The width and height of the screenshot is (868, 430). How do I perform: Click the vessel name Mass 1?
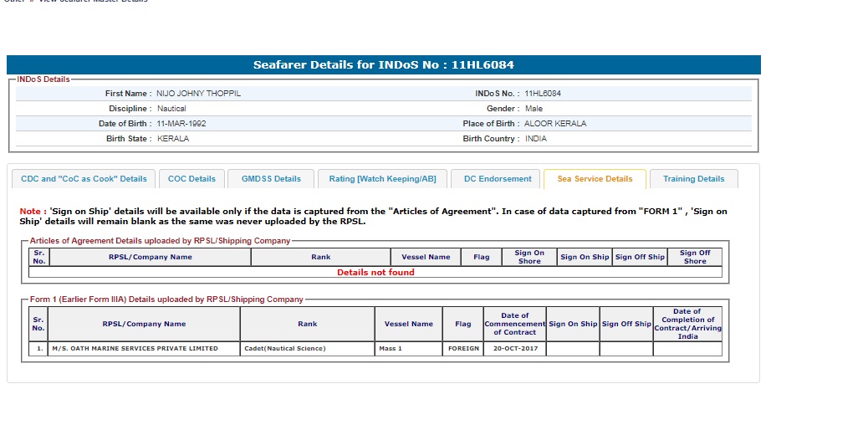[391, 349]
